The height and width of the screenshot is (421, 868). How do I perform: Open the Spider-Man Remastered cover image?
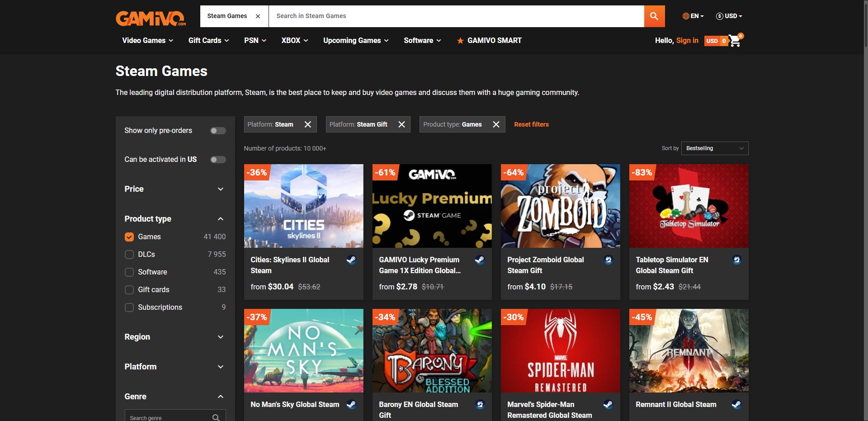tap(561, 350)
